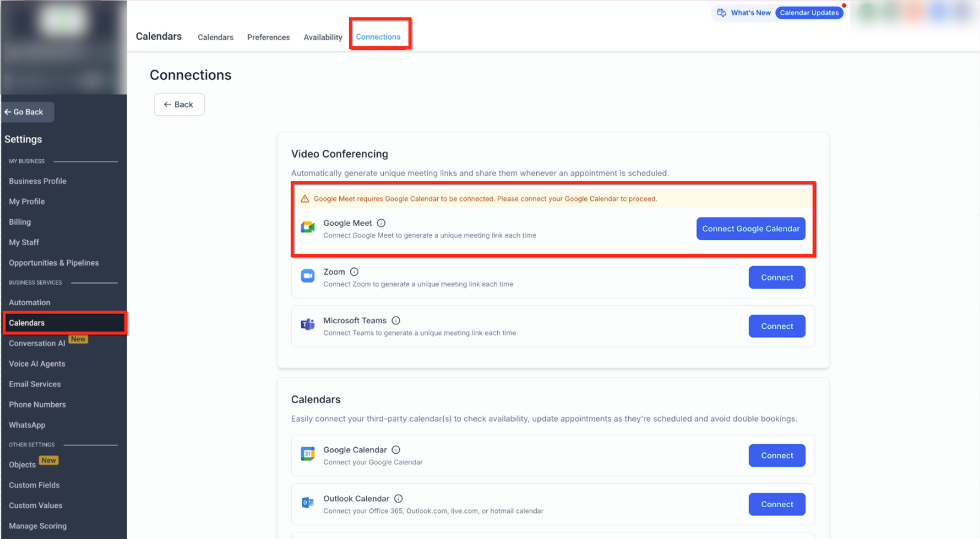
Task: Click the Outlook Calendar info icon
Action: click(398, 498)
